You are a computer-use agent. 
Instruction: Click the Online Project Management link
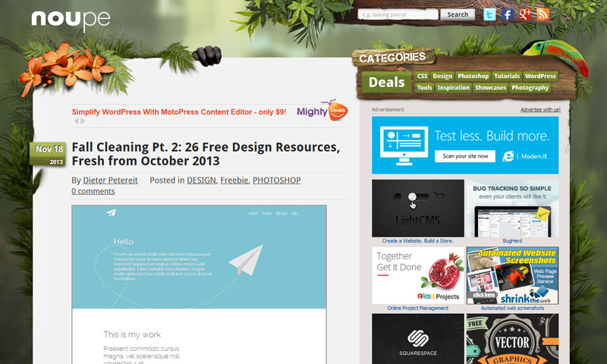[418, 309]
